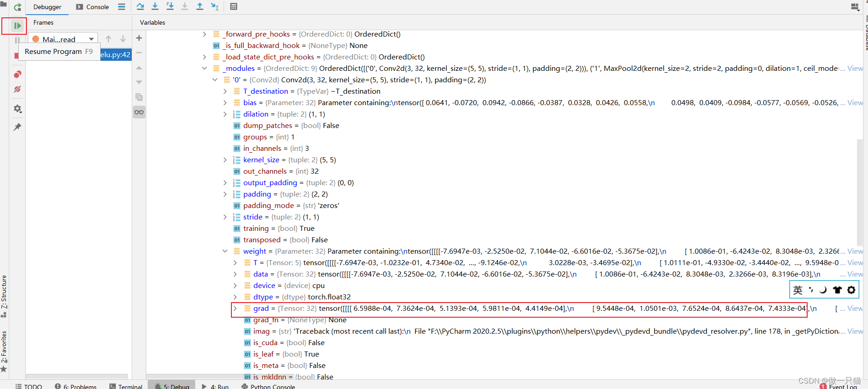Click the IME shirt skin icon
Screen dimensions: 868x389
[x=837, y=290]
